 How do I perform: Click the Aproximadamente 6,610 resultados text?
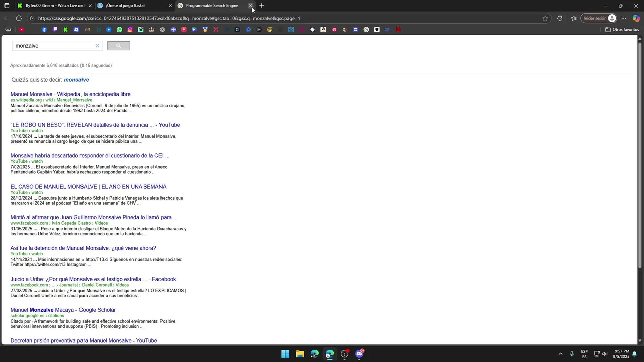61,65
